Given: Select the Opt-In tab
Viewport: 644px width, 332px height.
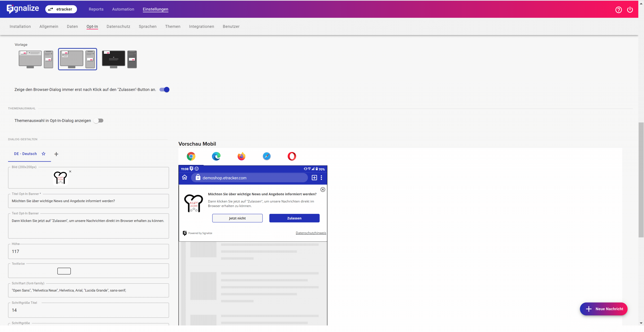Looking at the screenshot, I should pos(92,26).
